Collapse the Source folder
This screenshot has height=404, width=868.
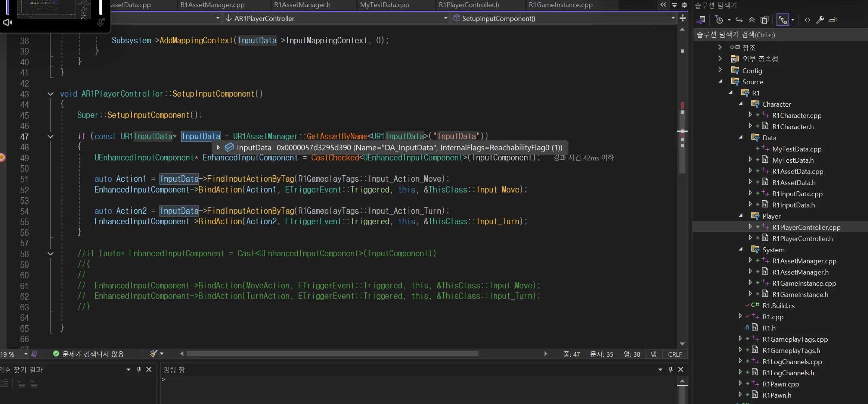coord(720,81)
